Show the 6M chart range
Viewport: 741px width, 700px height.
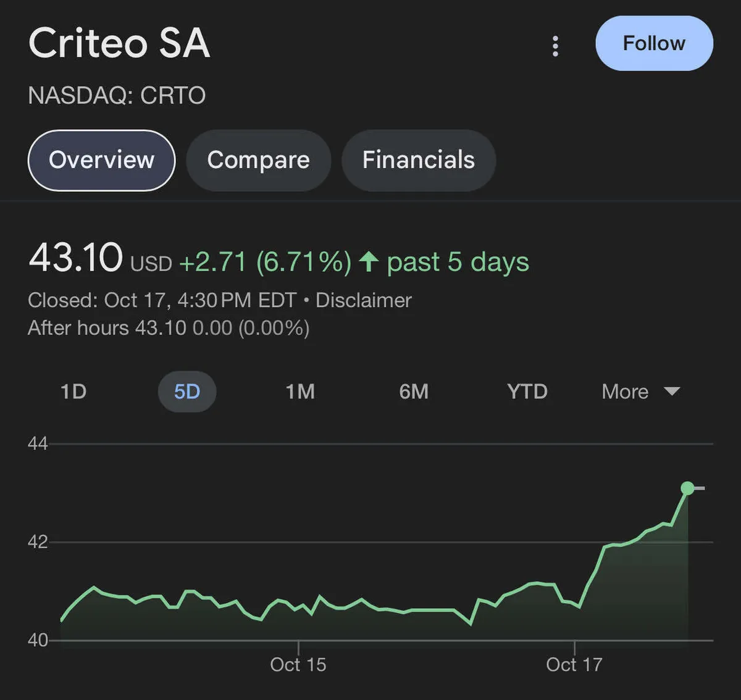414,392
